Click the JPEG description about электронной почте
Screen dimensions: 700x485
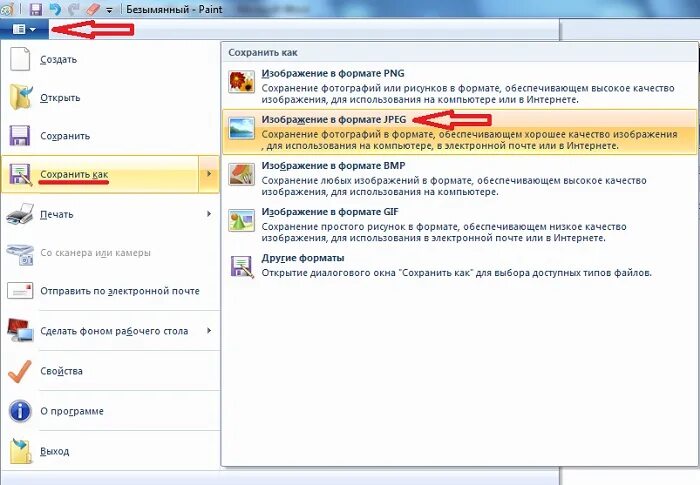(x=469, y=140)
